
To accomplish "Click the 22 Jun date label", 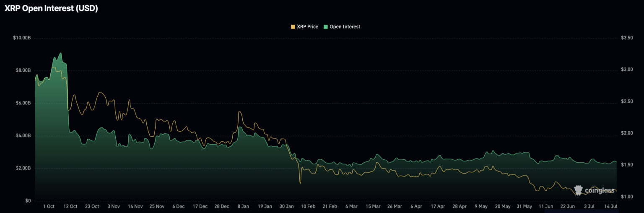I will pos(568,207).
